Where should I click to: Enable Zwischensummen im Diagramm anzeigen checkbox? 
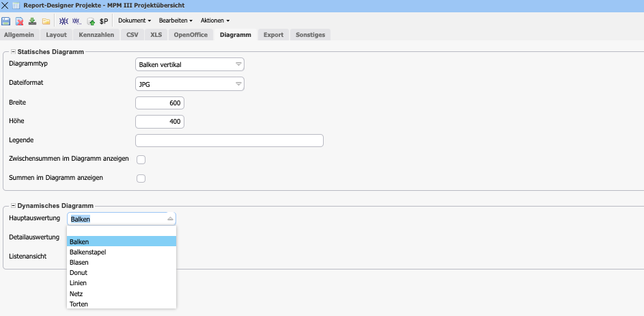tap(141, 159)
